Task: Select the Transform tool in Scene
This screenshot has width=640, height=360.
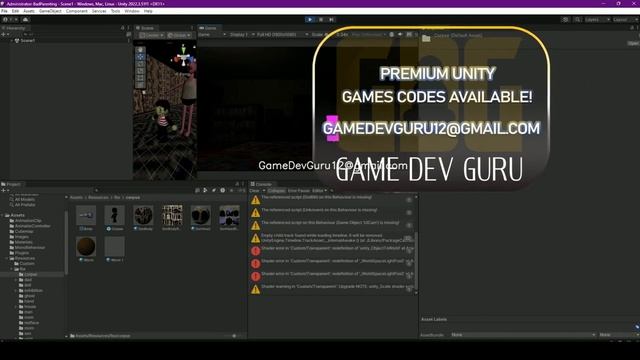Action: coord(140,84)
